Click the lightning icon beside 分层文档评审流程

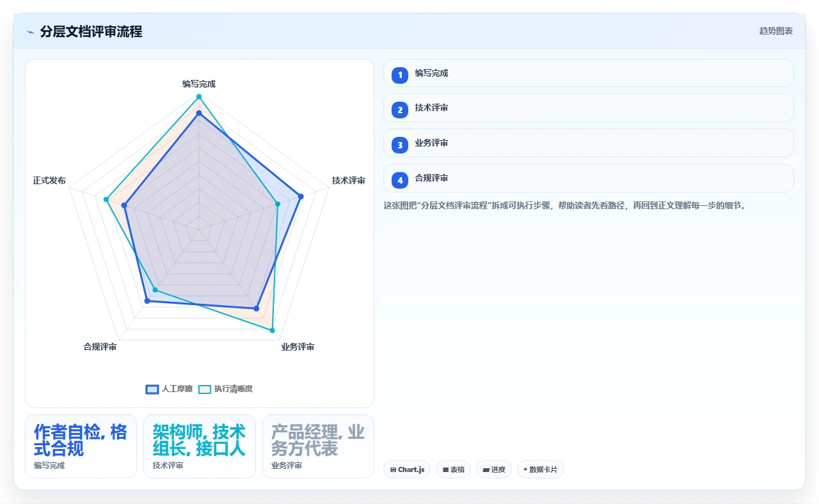point(30,31)
